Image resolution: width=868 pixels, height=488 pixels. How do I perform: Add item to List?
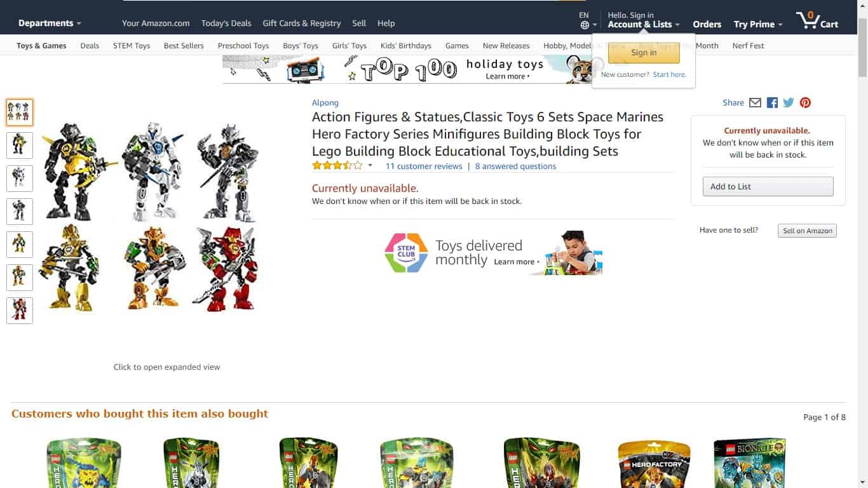click(x=768, y=187)
